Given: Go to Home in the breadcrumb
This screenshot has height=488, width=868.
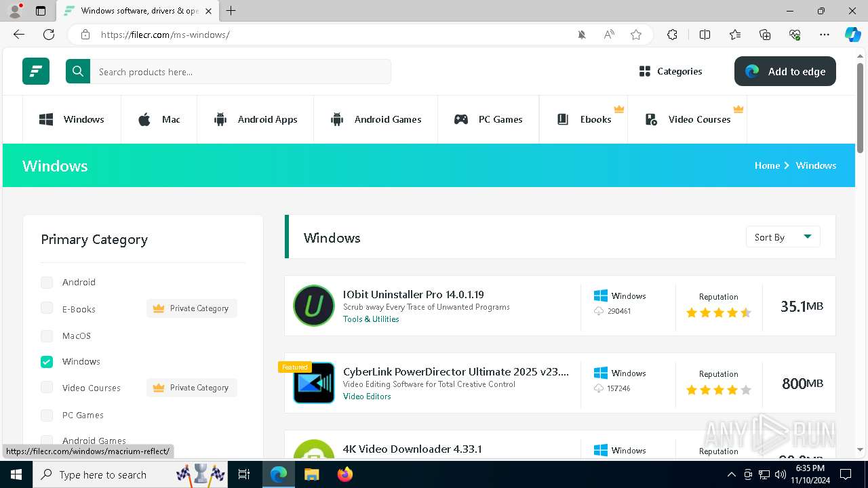Looking at the screenshot, I should (767, 165).
